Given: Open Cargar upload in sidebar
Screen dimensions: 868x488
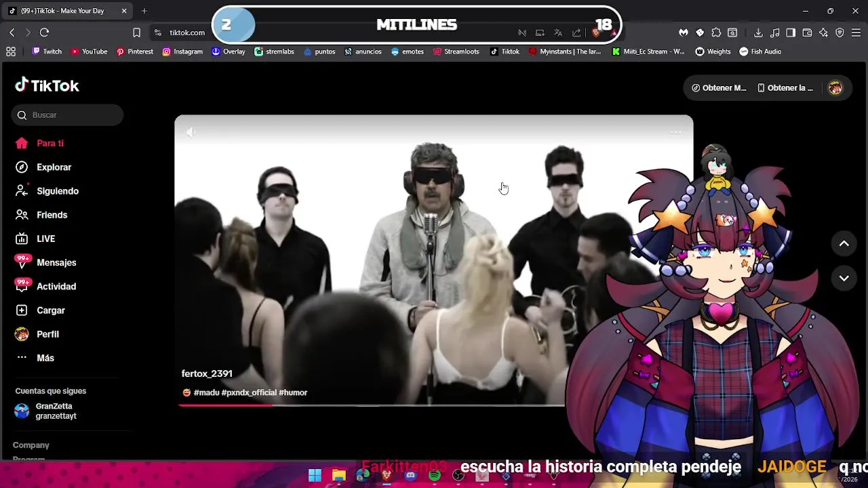Looking at the screenshot, I should tap(40, 310).
